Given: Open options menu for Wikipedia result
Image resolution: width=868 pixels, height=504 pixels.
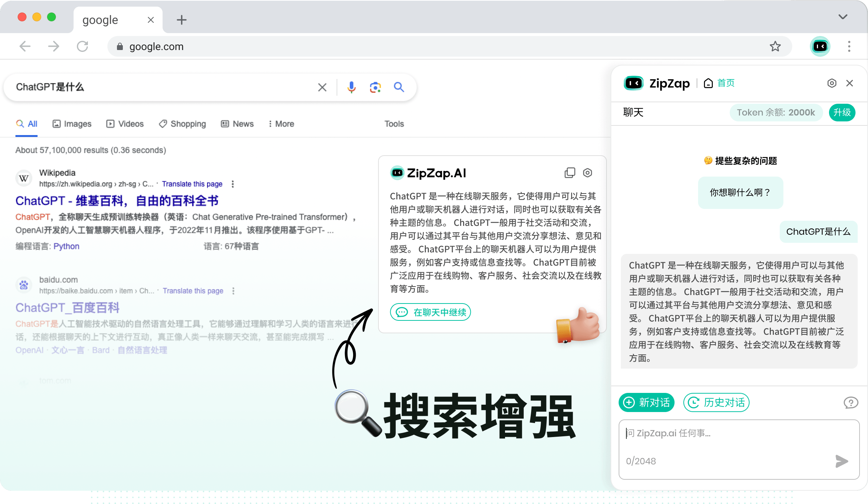Looking at the screenshot, I should (x=232, y=184).
